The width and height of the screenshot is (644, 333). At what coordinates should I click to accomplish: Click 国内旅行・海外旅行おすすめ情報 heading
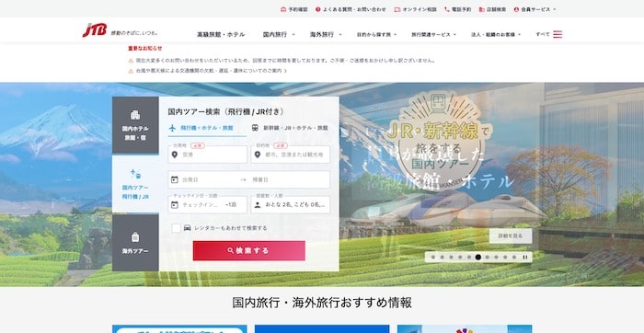(x=322, y=303)
